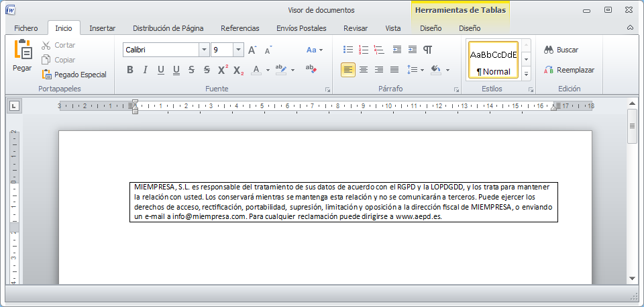Screen dimensions: 644x307
Task: Switch to Envíos Postales tab
Action: (301, 28)
